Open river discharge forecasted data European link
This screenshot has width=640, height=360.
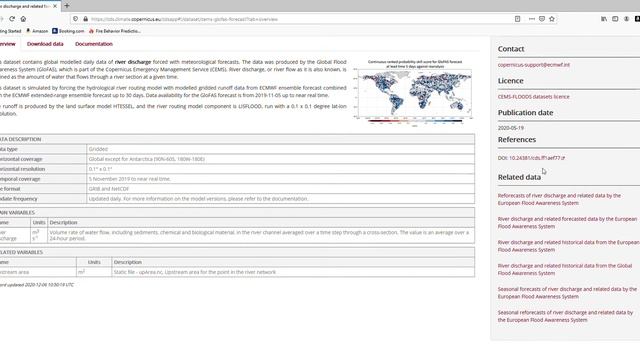pos(567,223)
